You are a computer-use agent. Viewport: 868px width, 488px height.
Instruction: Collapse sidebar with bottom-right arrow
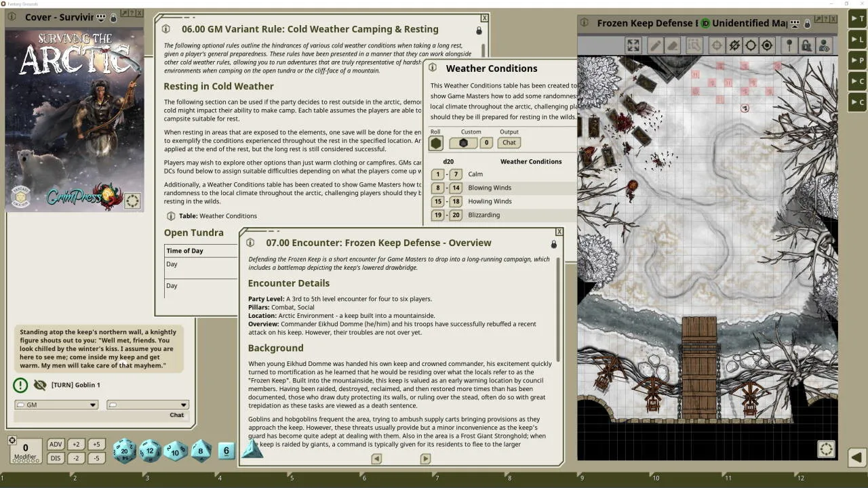click(856, 457)
